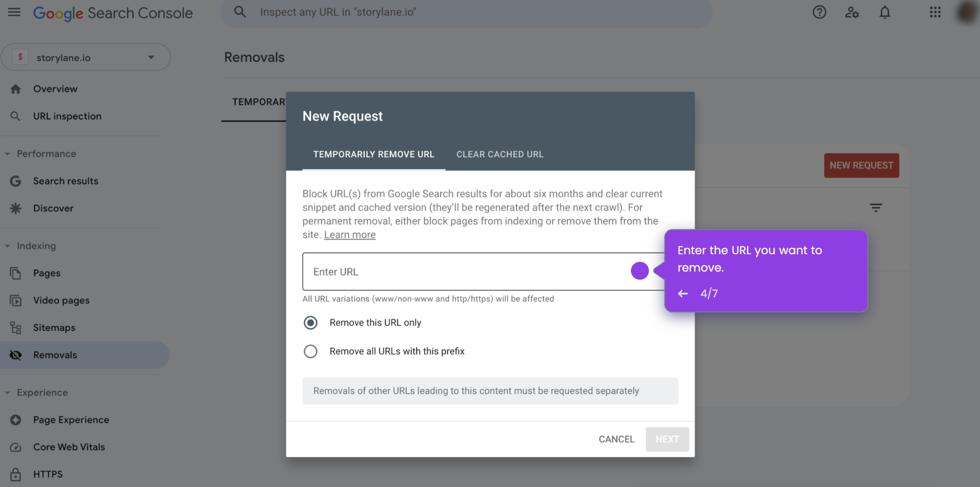Select Remove this URL only option

click(310, 323)
